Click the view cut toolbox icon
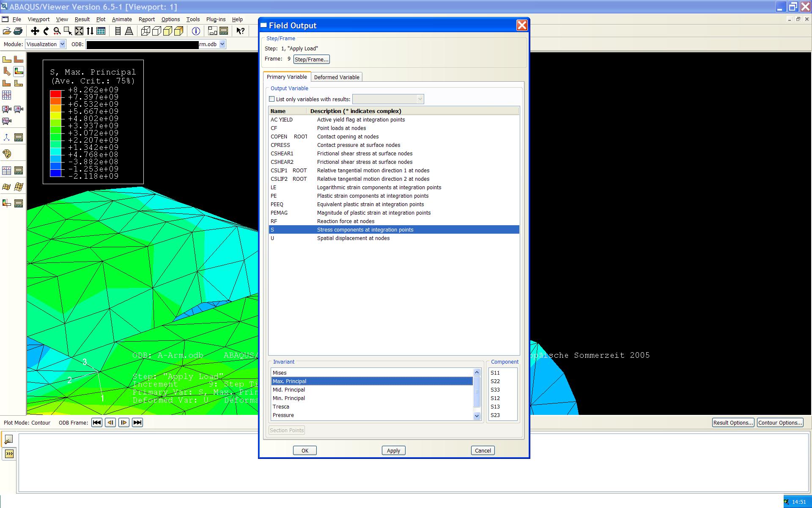The height and width of the screenshot is (508, 812). tap(7, 203)
